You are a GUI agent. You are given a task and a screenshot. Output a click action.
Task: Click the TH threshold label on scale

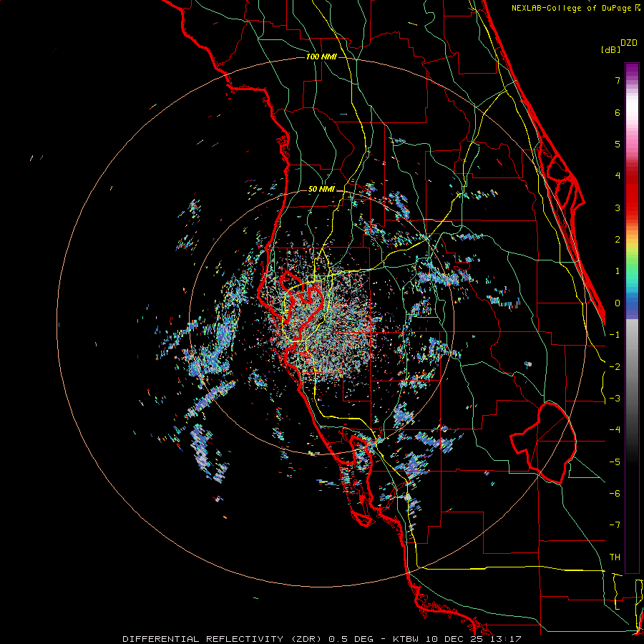click(x=615, y=557)
